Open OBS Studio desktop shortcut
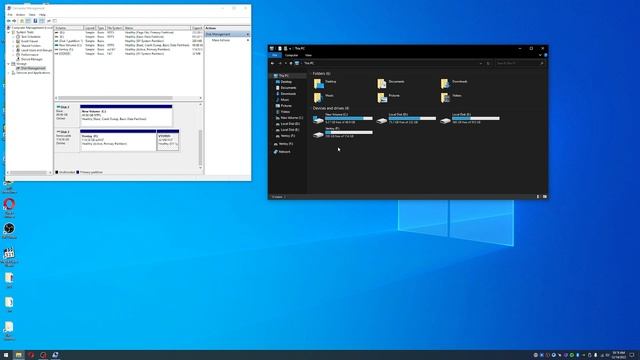 (x=9, y=231)
